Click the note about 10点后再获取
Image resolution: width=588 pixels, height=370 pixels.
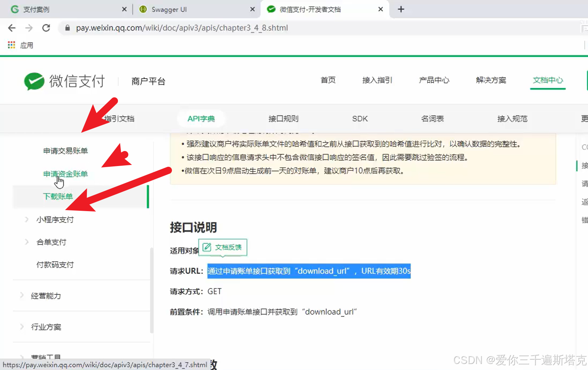point(294,171)
